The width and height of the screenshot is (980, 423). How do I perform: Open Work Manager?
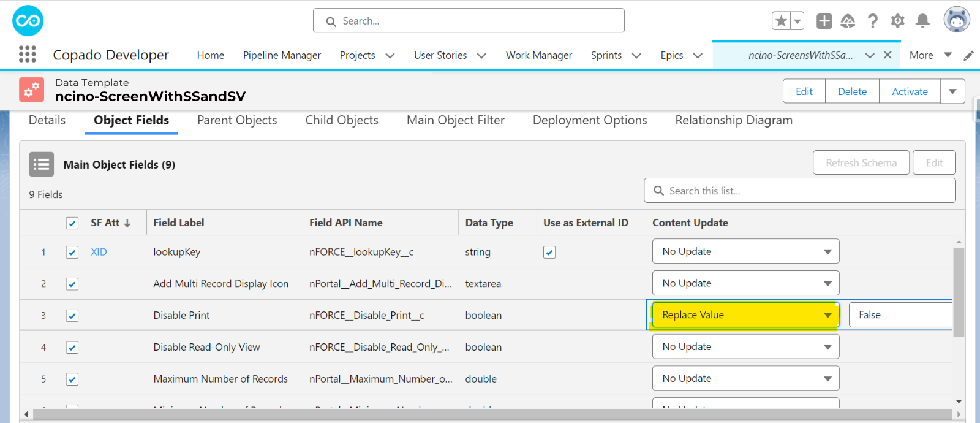point(539,55)
